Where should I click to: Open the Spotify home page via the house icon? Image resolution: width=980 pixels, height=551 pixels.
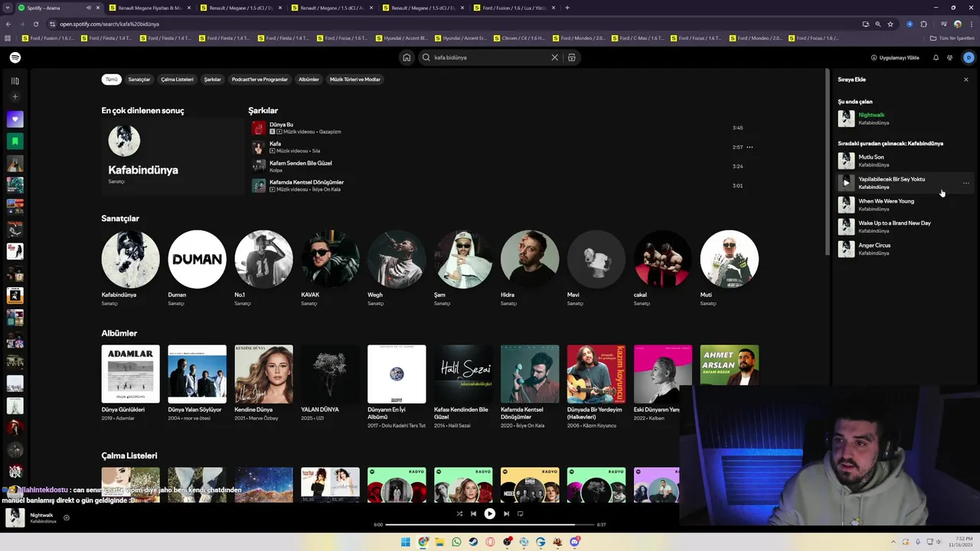point(407,57)
